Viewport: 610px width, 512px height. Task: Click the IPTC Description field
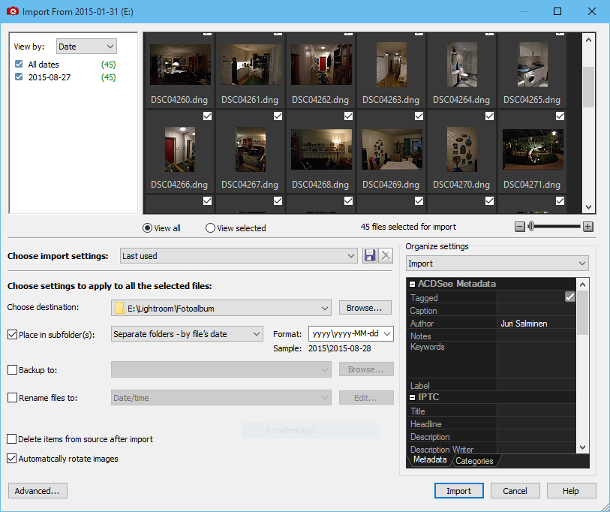tap(536, 437)
